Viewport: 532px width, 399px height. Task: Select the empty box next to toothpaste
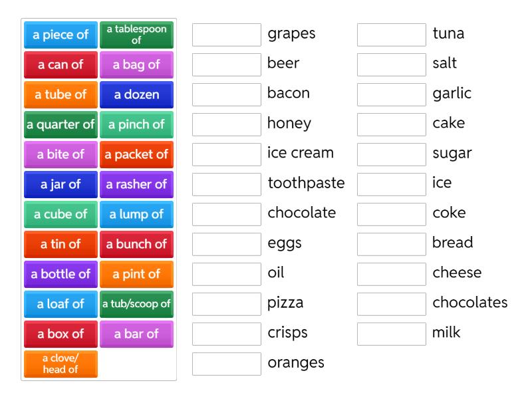tap(227, 185)
